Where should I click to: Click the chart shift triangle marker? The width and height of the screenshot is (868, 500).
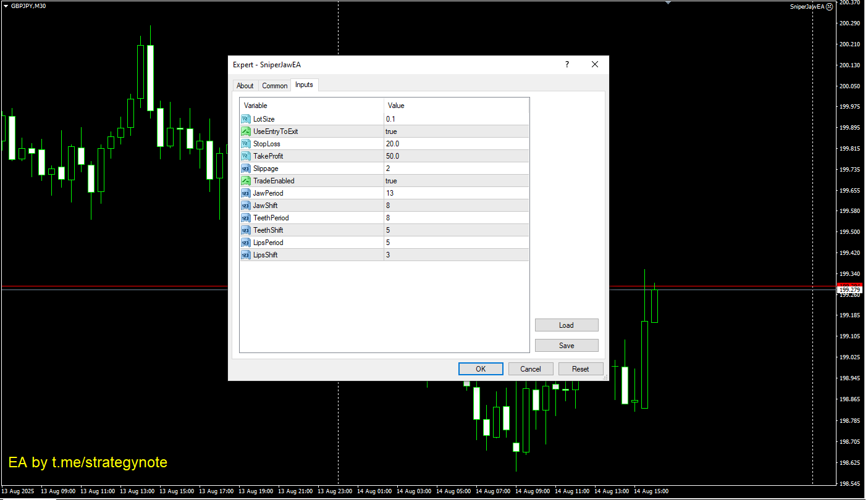pos(668,2)
